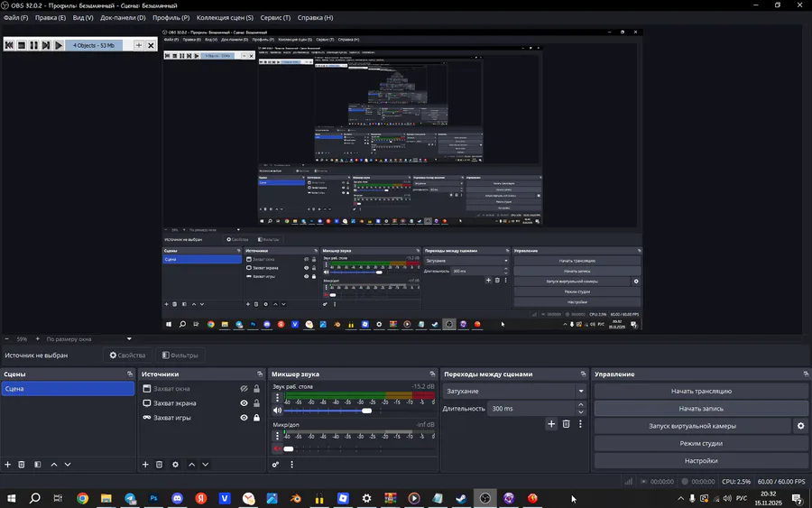Viewport: 812px width, 508px height.
Task: Open the Коллекция сцен (S) menu
Action: (x=225, y=18)
